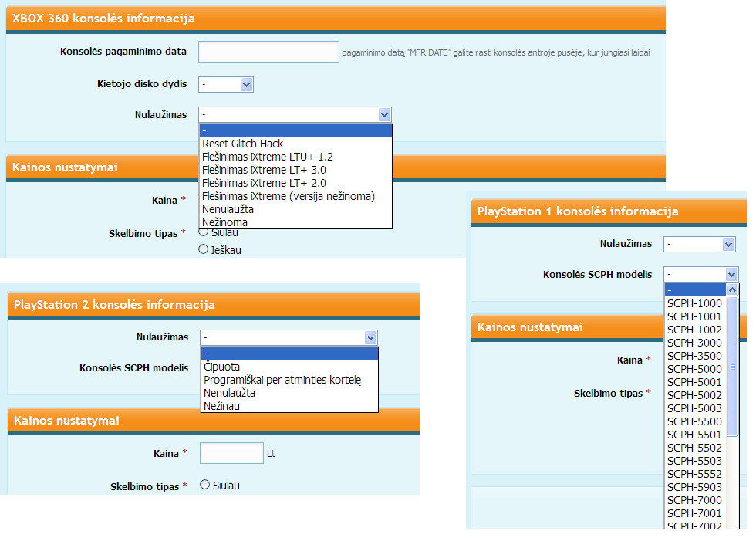Select SCPH-7001 model
Screen dimensions: 756x538
click(695, 513)
